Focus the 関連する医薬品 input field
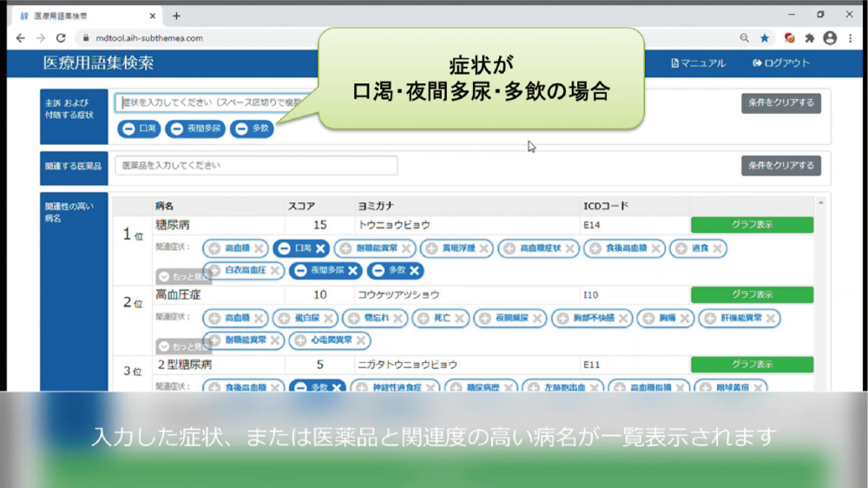The width and height of the screenshot is (868, 488). point(256,166)
